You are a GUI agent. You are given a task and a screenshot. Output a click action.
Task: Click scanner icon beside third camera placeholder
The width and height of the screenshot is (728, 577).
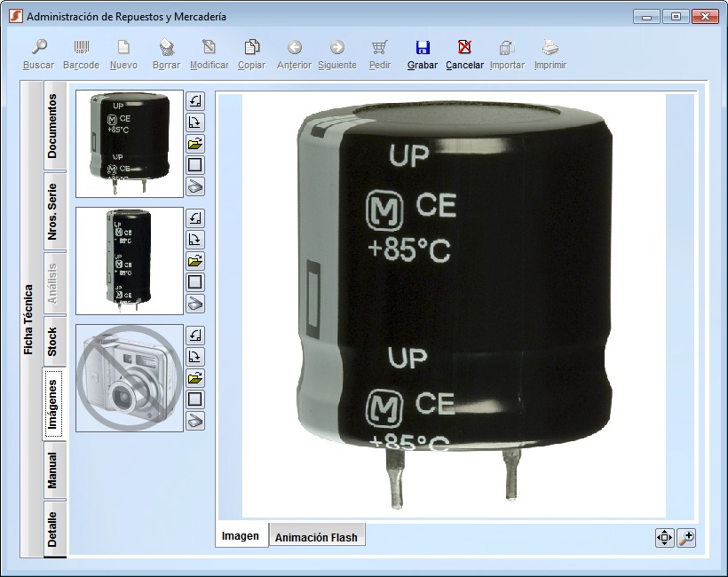(x=195, y=421)
